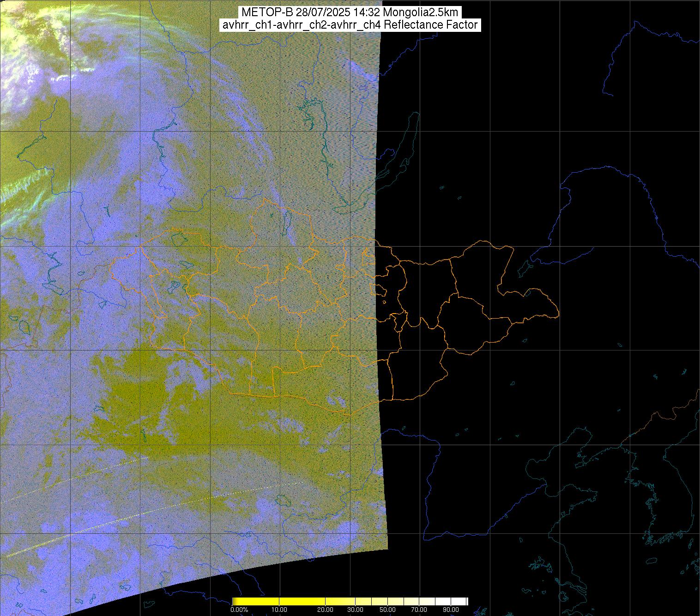Pick the bright yellow segment between 10.00 and 20.00

coord(302,601)
